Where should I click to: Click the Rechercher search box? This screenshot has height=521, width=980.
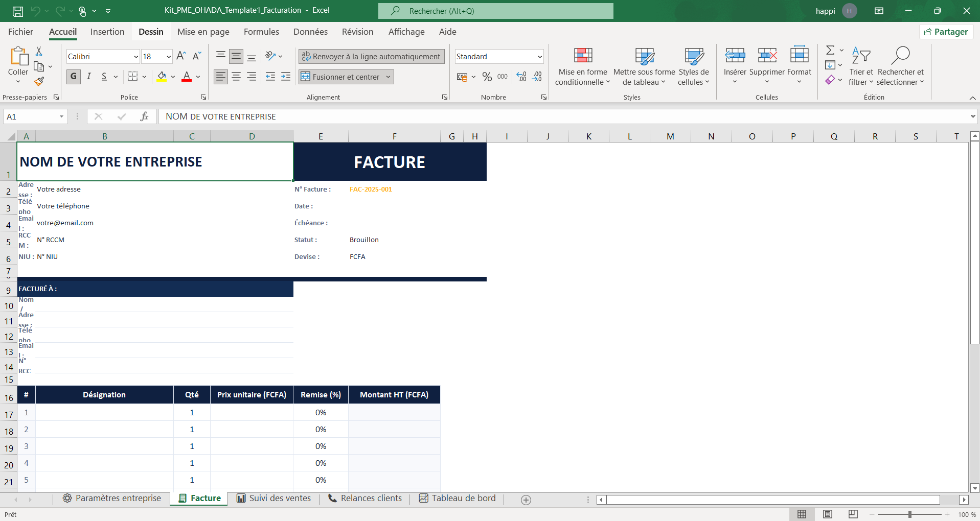click(496, 11)
